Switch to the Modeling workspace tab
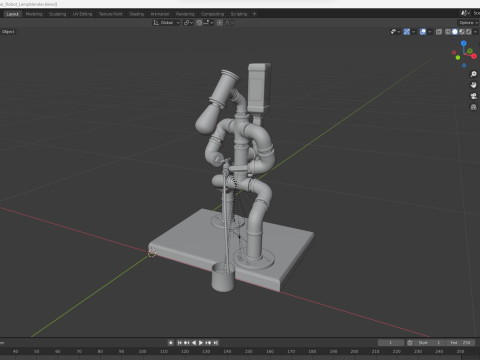The width and height of the screenshot is (480, 360). pos(34,14)
